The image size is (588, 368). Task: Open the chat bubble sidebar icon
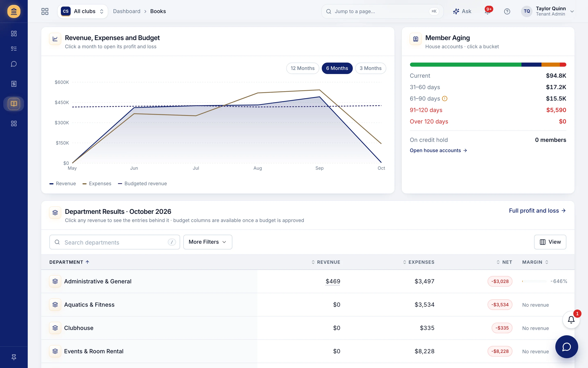point(14,64)
